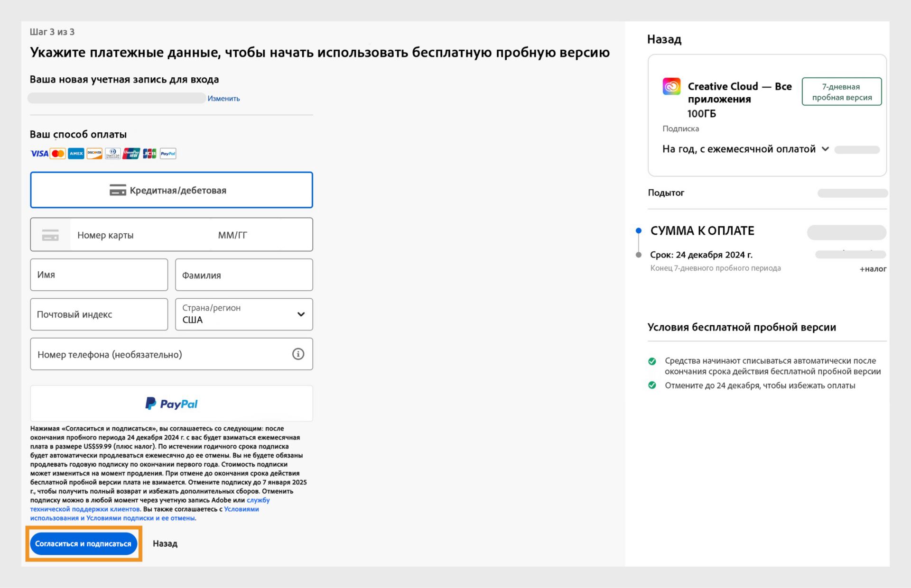Click the Назад heading above the order summary
Screen dimensions: 911x588
[664, 39]
